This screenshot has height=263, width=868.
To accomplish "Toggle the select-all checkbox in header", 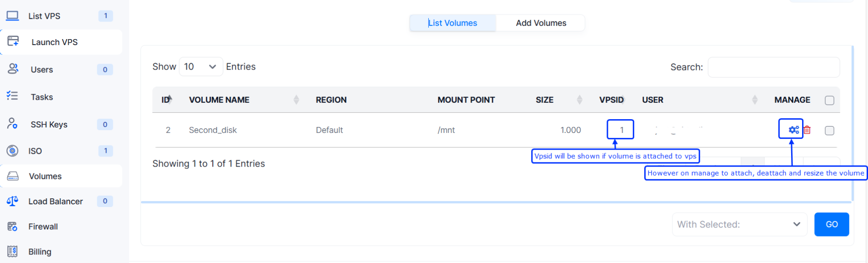I will [829, 100].
